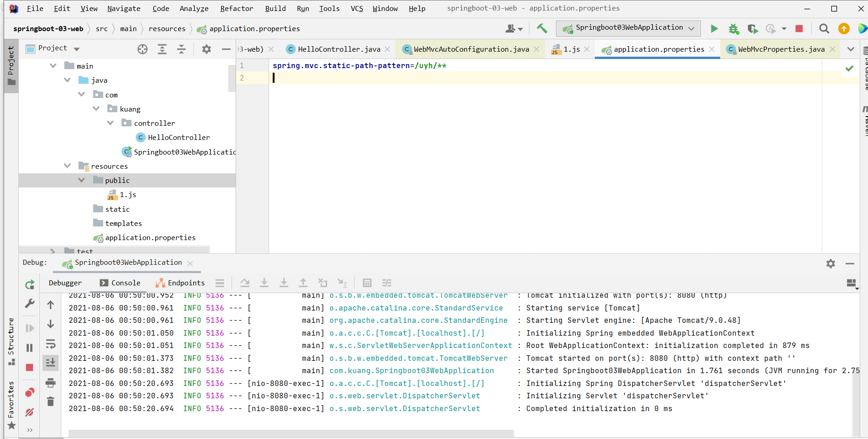The height and width of the screenshot is (439, 868).
Task: Stop the running application in the top toolbar
Action: coord(799,29)
